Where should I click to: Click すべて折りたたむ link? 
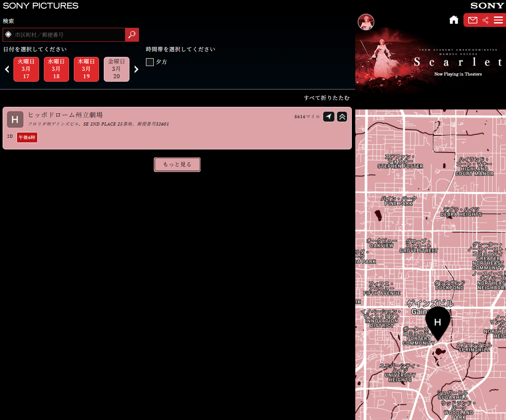point(327,98)
